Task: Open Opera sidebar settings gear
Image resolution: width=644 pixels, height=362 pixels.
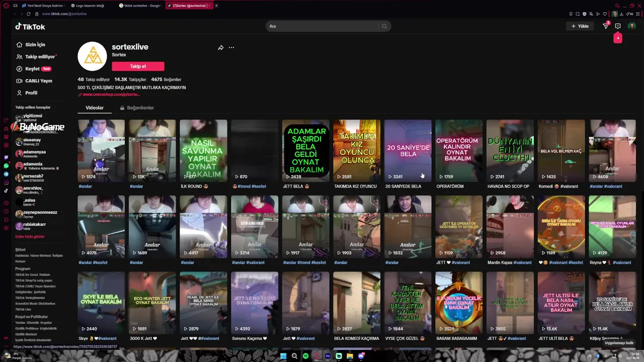Action: pos(6,228)
